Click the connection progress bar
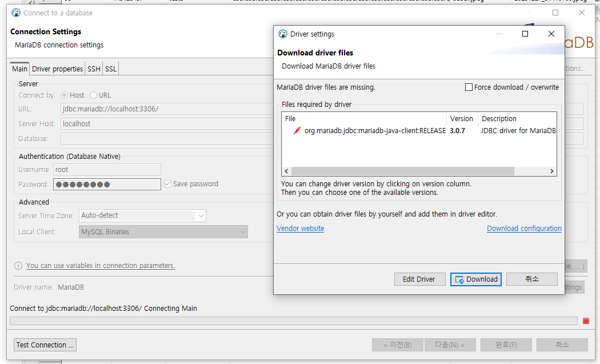This screenshot has height=364, width=600. tap(294, 321)
